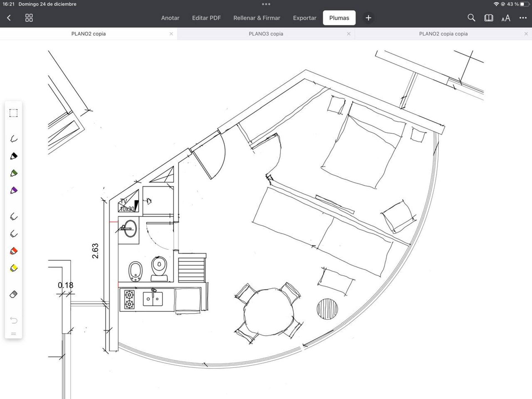This screenshot has height=399, width=532.
Task: Open the book reading mode icon
Action: [488, 18]
